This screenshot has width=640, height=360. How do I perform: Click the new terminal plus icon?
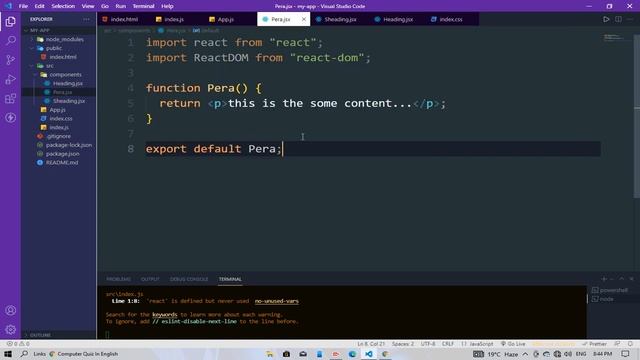[x=604, y=279]
